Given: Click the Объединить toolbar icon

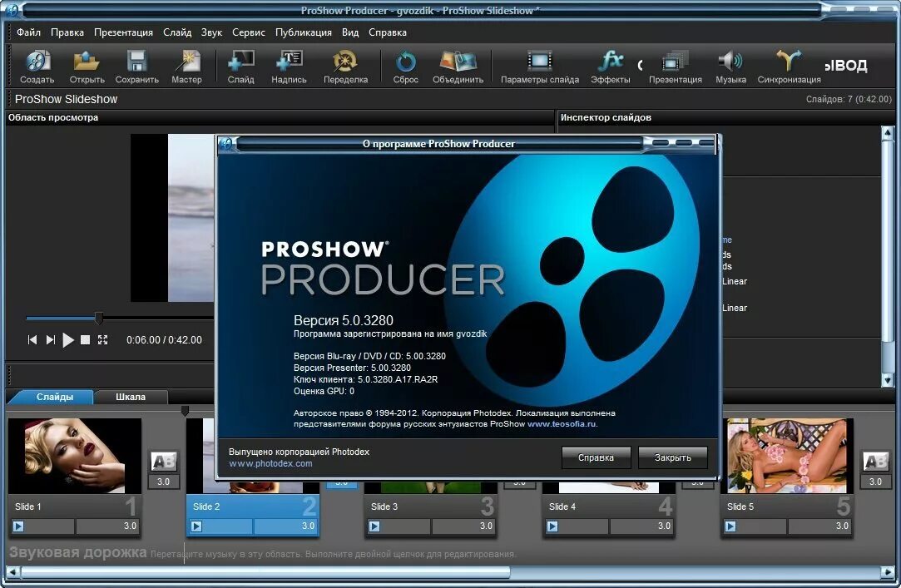Looking at the screenshot, I should pyautogui.click(x=458, y=67).
